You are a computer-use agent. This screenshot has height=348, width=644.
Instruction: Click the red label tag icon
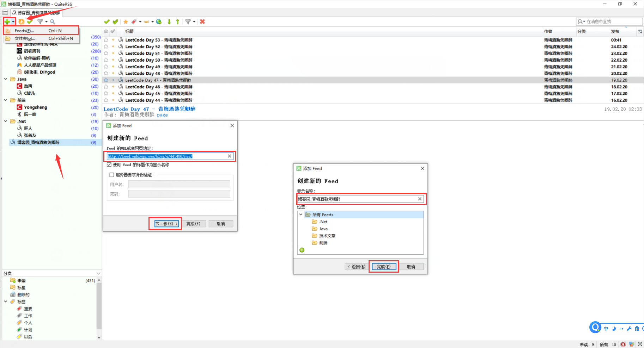[134, 21]
